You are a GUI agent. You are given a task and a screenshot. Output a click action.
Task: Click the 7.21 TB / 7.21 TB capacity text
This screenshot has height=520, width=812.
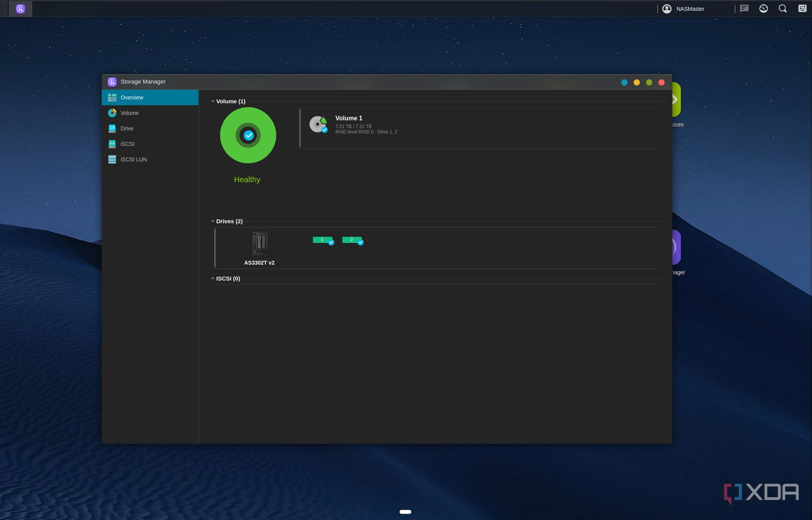[353, 127]
